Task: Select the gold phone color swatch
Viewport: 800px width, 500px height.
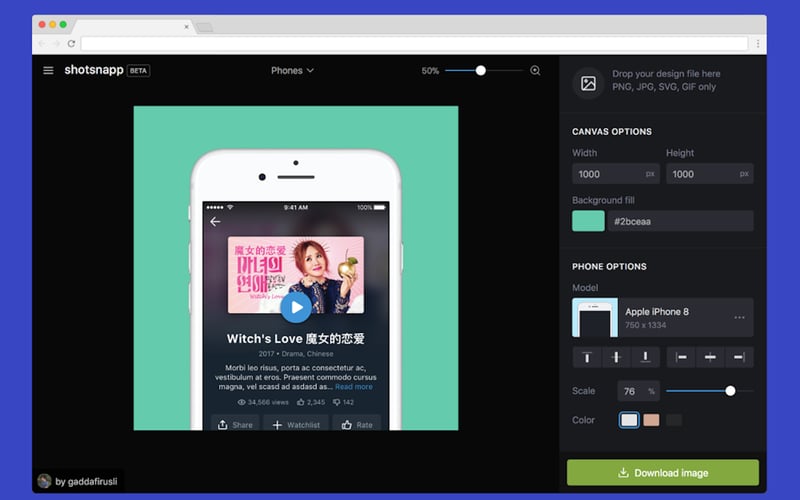Action: click(651, 420)
